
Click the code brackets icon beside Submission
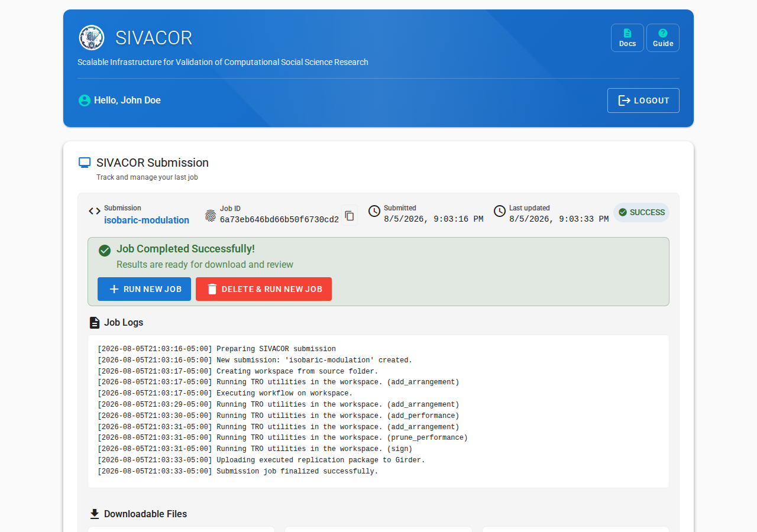(95, 211)
